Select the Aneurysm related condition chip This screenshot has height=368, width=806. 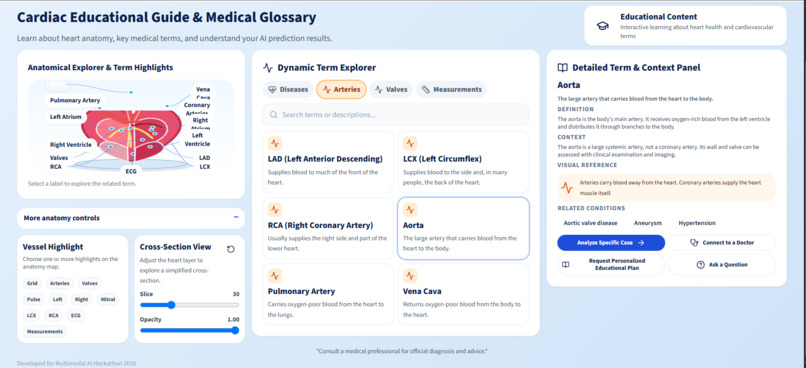pos(648,223)
